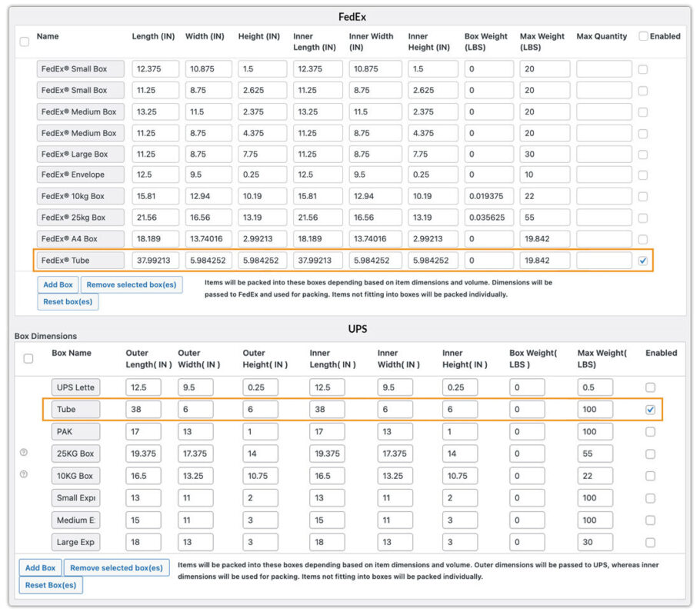Click the FedEx 25kg Box length field 21.56
The width and height of the screenshot is (700, 615).
coord(155,218)
